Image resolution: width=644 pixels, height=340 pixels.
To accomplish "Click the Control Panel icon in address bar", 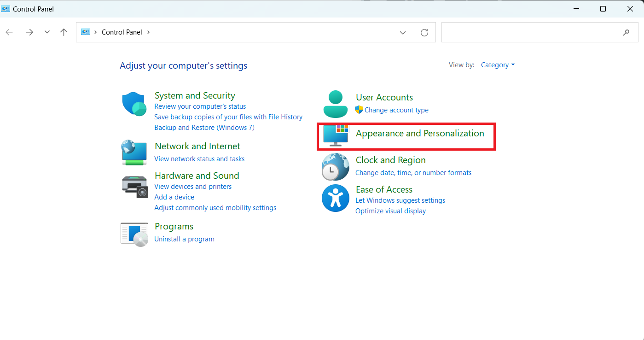I will pos(86,32).
